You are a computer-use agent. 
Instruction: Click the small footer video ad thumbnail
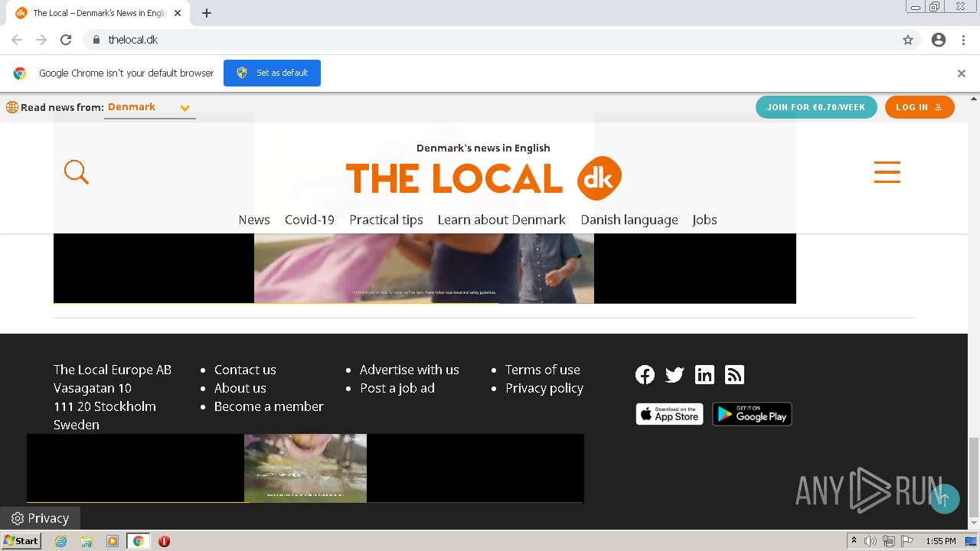pos(305,468)
